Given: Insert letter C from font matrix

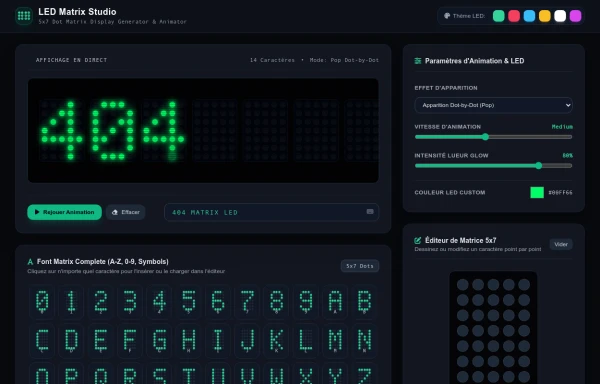Looking at the screenshot, I should pyautogui.click(x=42, y=341).
